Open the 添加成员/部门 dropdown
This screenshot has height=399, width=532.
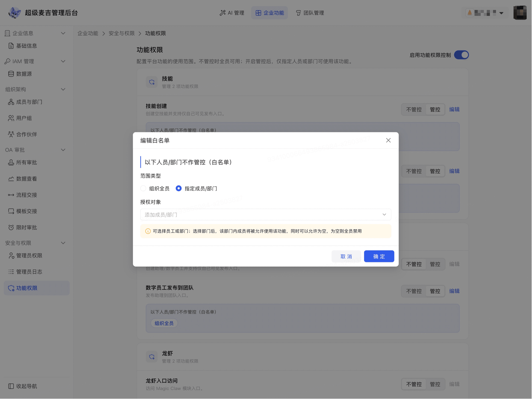click(266, 215)
